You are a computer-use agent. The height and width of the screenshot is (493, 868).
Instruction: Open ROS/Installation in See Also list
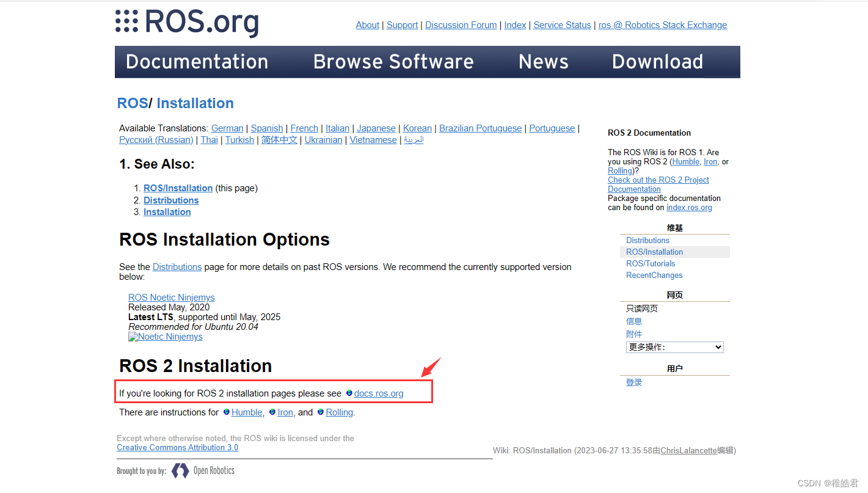(x=178, y=188)
